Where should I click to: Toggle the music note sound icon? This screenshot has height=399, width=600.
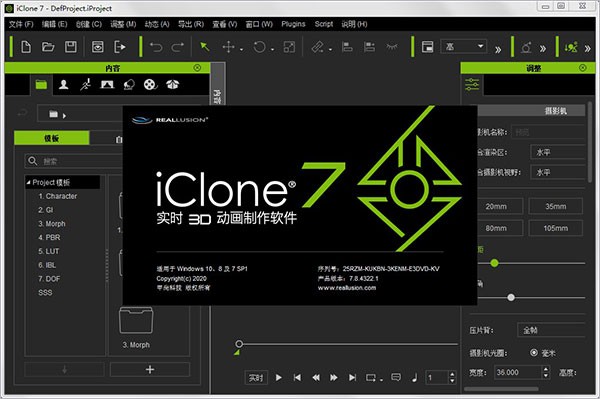coord(414,378)
